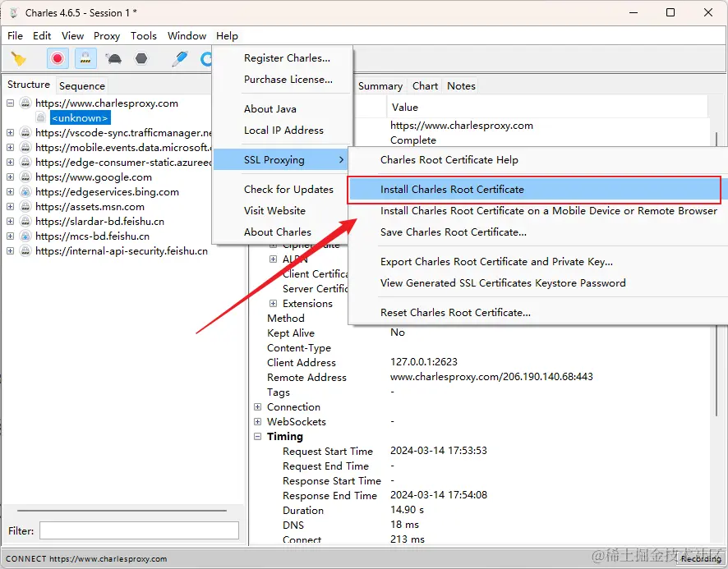Switch to the Summary tab

(380, 86)
